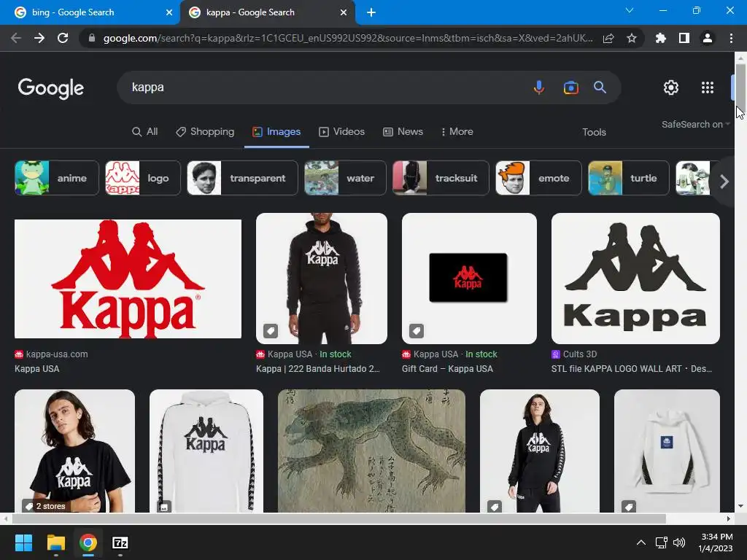Open the black Kappa logo image
Screen dimensions: 747x560
pyautogui.click(x=635, y=279)
